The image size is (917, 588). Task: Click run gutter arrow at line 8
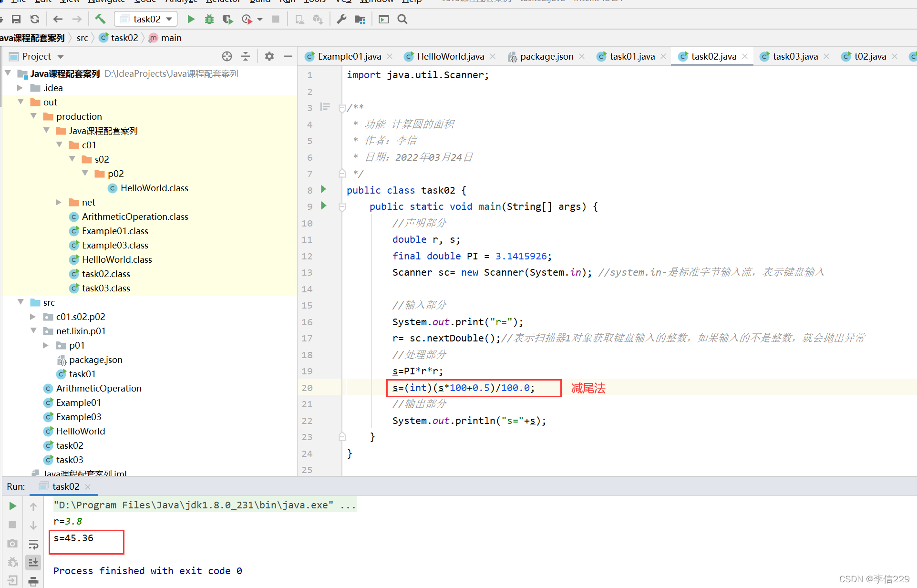point(324,189)
